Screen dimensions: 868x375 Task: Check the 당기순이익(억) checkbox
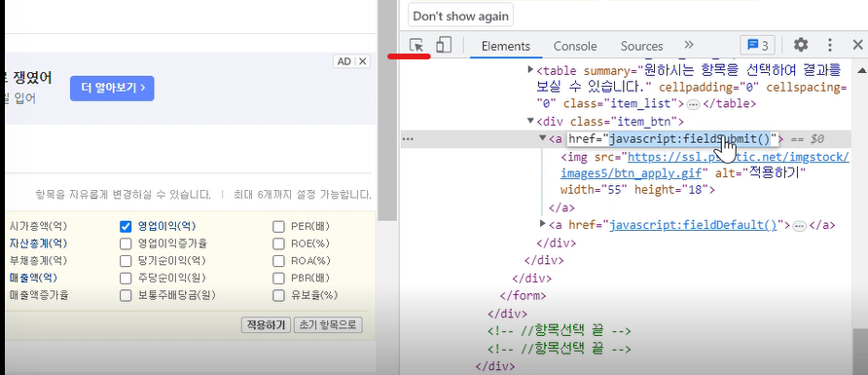pos(126,261)
